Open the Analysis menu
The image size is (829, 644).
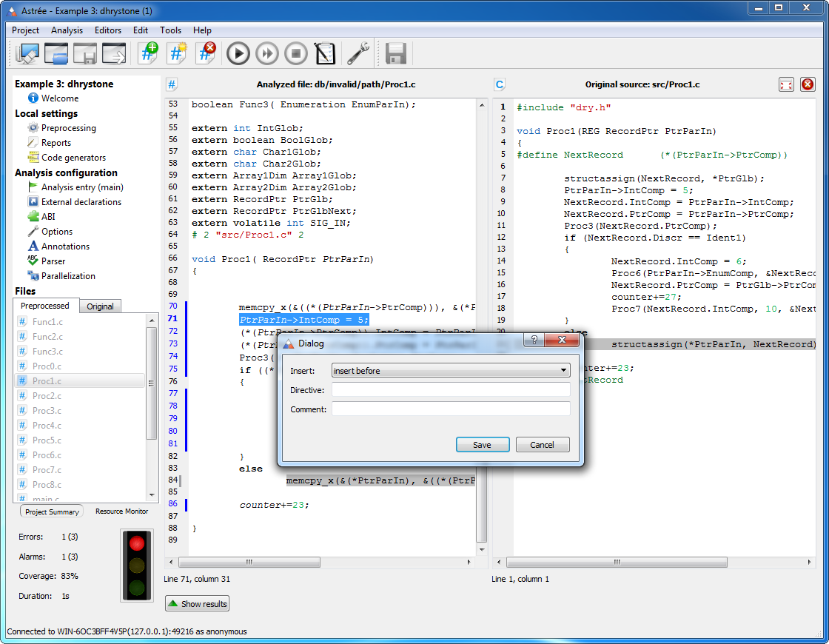tap(67, 30)
